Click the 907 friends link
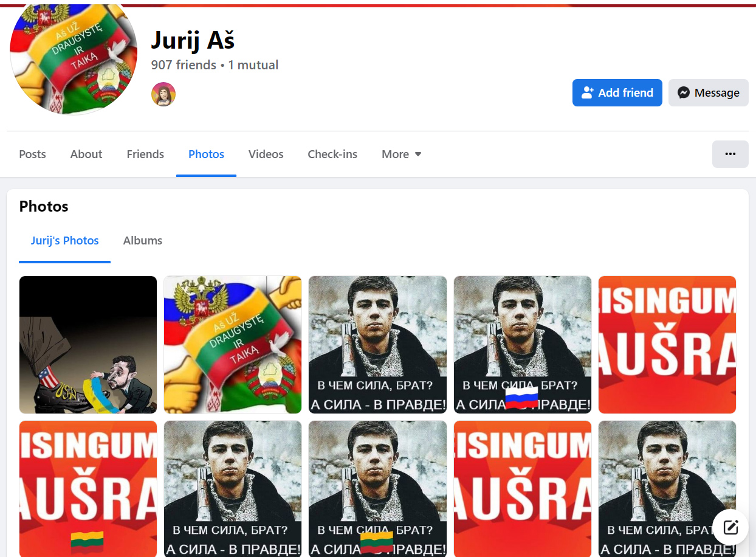 click(x=184, y=65)
